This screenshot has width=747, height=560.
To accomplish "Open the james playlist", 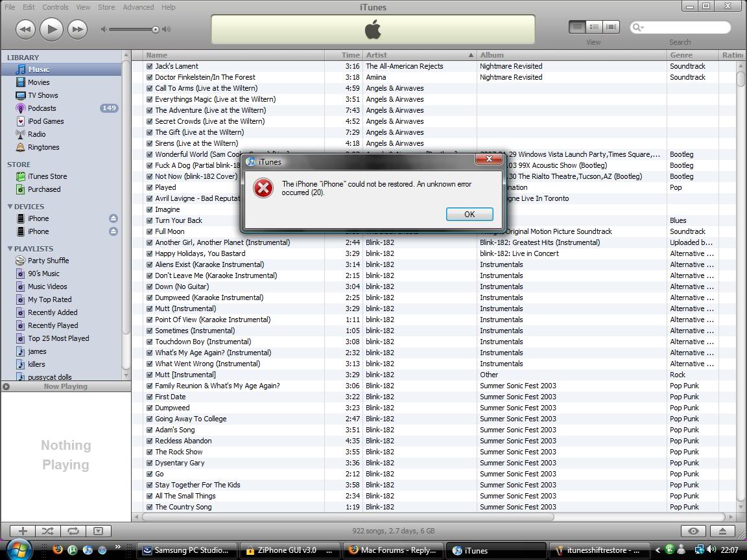I will pos(37,351).
